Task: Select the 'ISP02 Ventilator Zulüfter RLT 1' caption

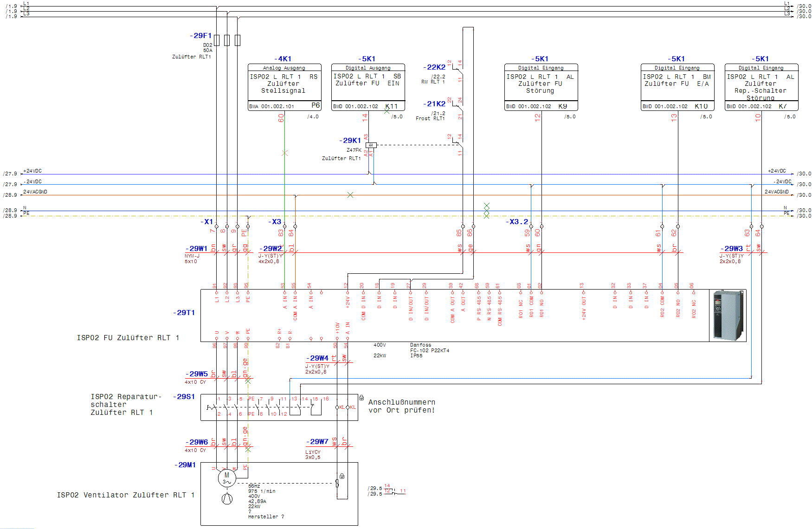Action: click(126, 495)
